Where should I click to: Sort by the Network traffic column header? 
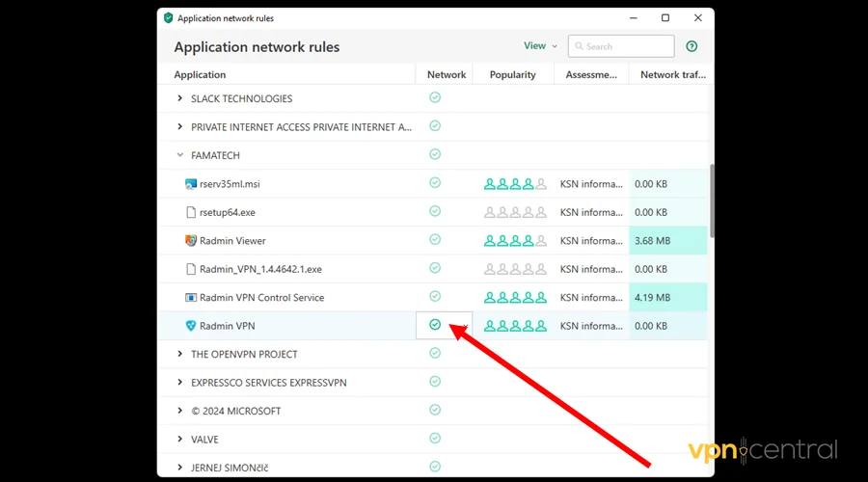[673, 74]
